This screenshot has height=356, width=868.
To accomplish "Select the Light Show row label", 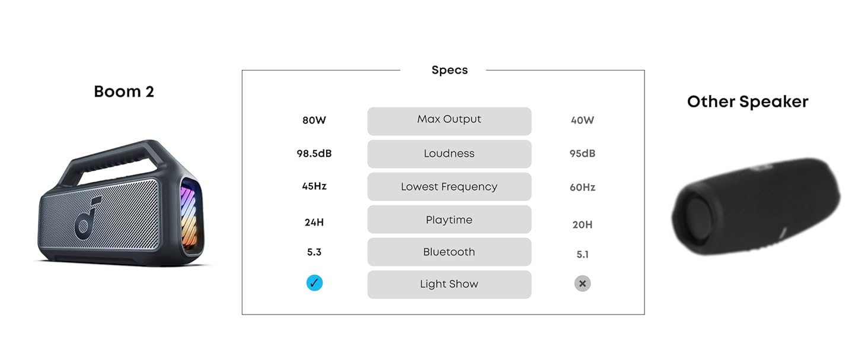I will [x=449, y=284].
